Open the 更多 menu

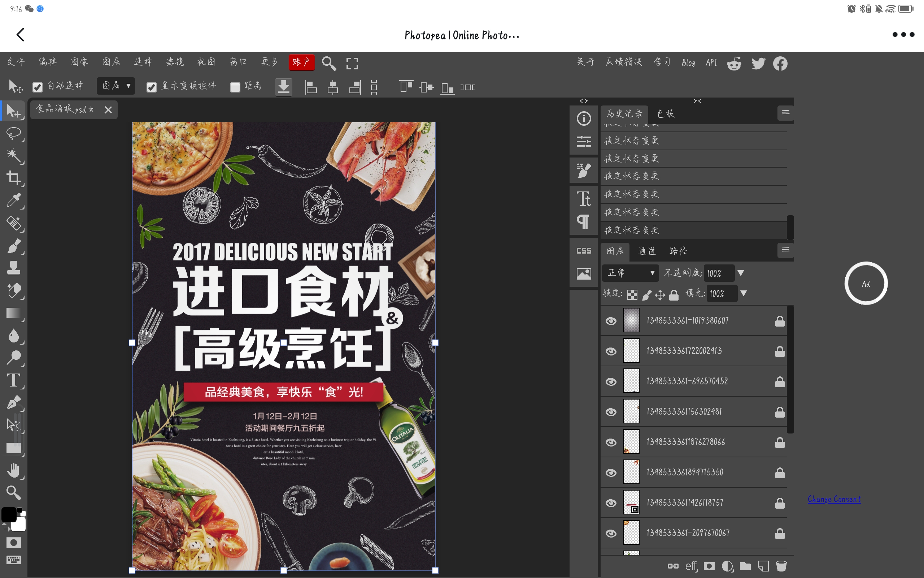coord(270,62)
